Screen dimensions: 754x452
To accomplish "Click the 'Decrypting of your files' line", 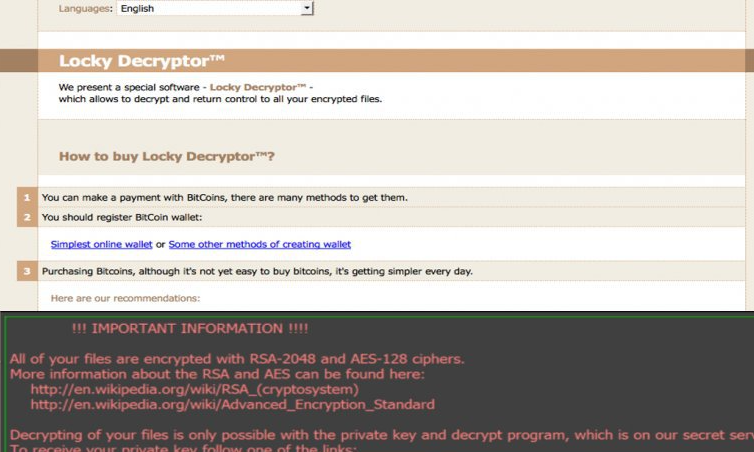I will pyautogui.click(x=370, y=435).
